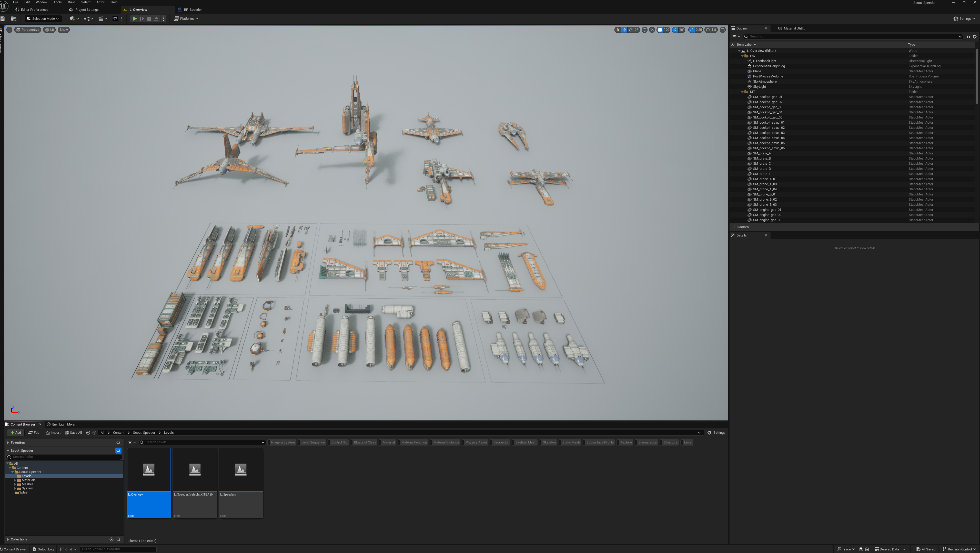Open the viewport layout grid icon
Viewport: 980px width, 553px height.
tap(723, 30)
